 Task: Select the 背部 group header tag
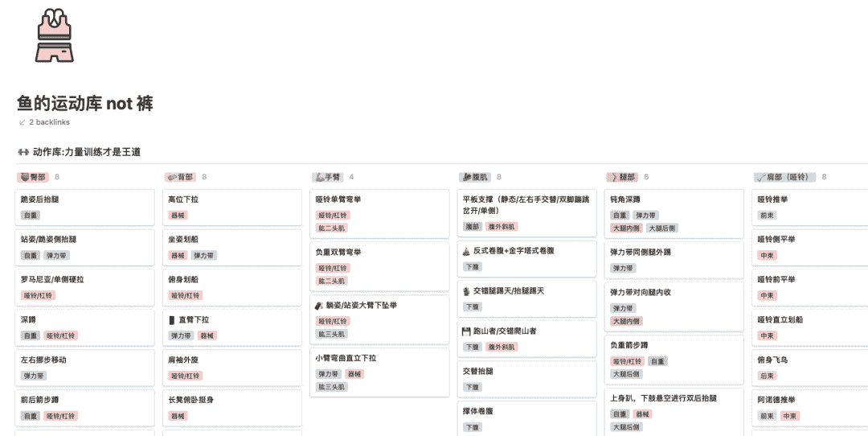tap(180, 177)
